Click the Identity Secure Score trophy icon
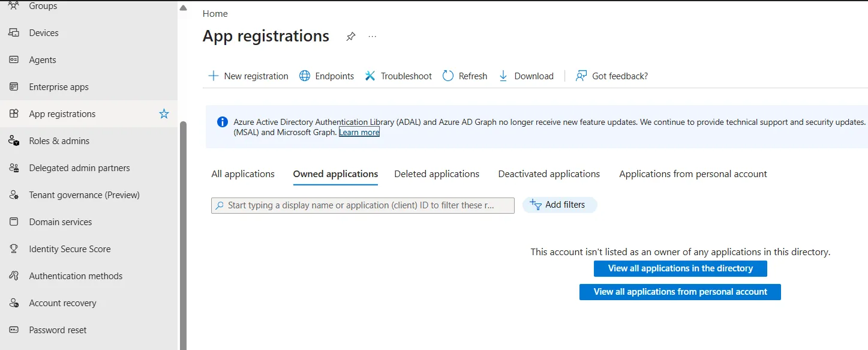 14,249
